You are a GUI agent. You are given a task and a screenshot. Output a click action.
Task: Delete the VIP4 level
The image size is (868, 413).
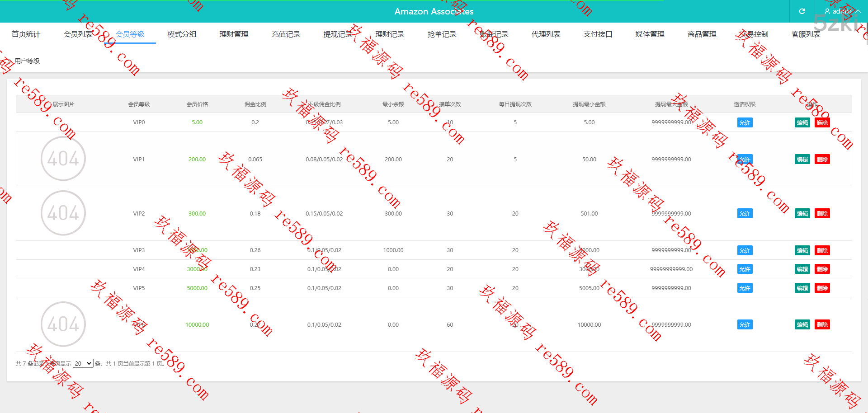(822, 269)
